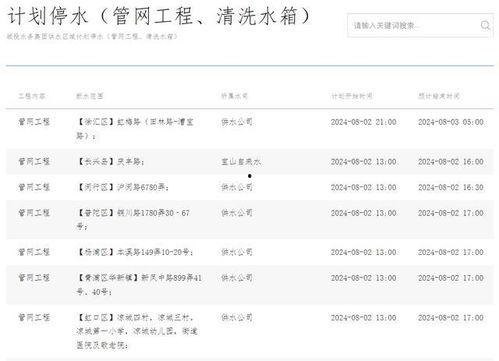Click the gray subtitle under the page title
Screen dimensions: 499x361
click(x=92, y=36)
